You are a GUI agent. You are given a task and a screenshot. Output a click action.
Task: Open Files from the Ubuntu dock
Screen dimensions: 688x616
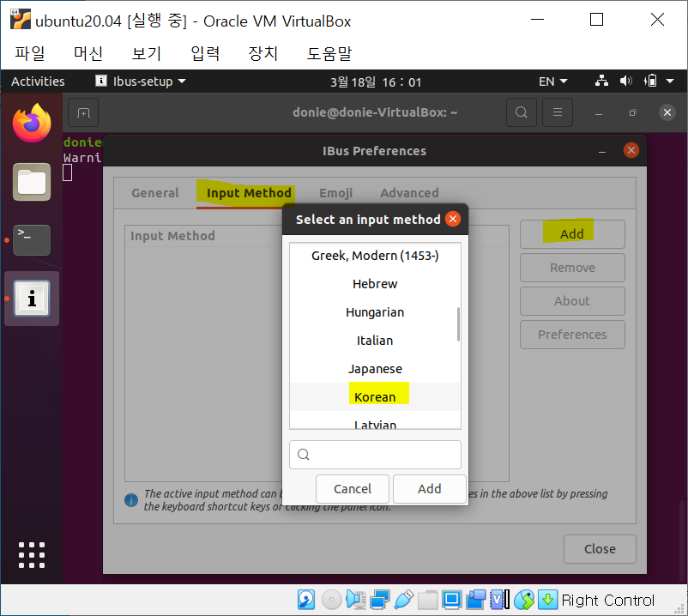[x=32, y=182]
